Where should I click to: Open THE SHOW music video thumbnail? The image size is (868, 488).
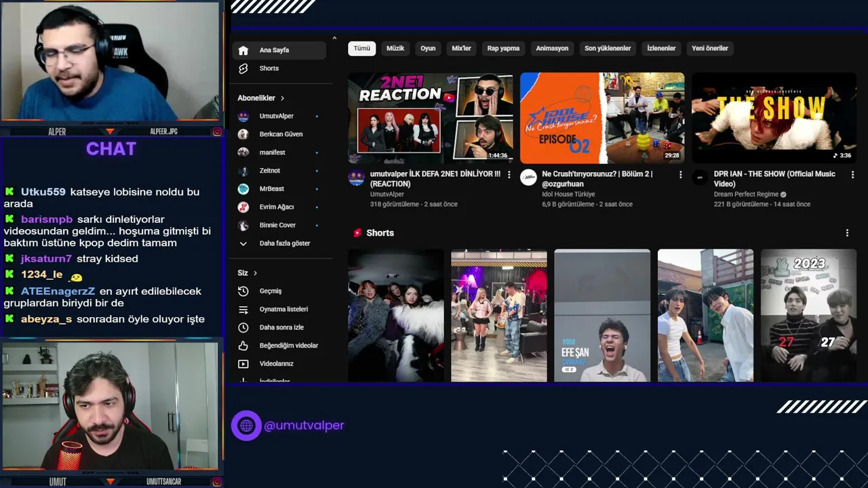tap(774, 118)
